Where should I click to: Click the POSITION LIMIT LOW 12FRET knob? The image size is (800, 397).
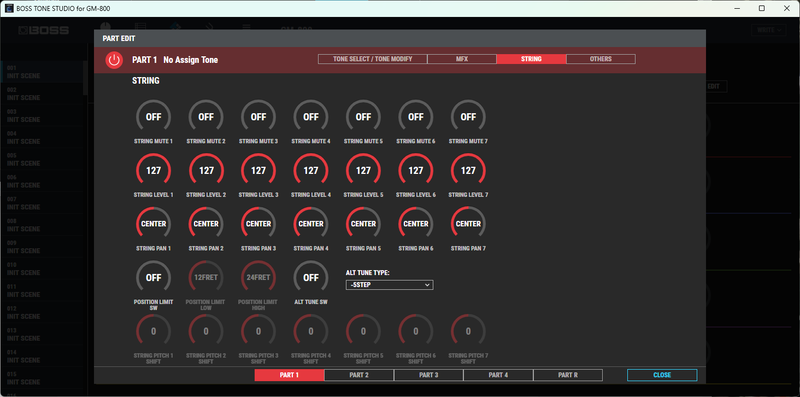206,278
